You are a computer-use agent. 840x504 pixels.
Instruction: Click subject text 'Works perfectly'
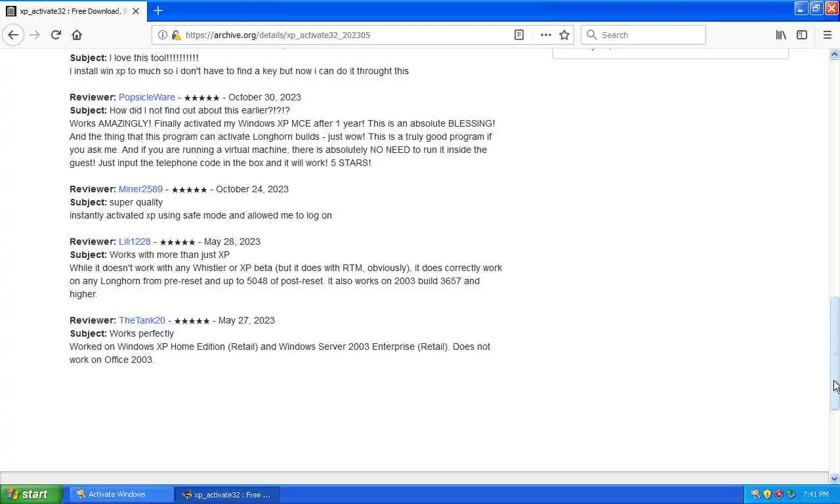(x=142, y=333)
